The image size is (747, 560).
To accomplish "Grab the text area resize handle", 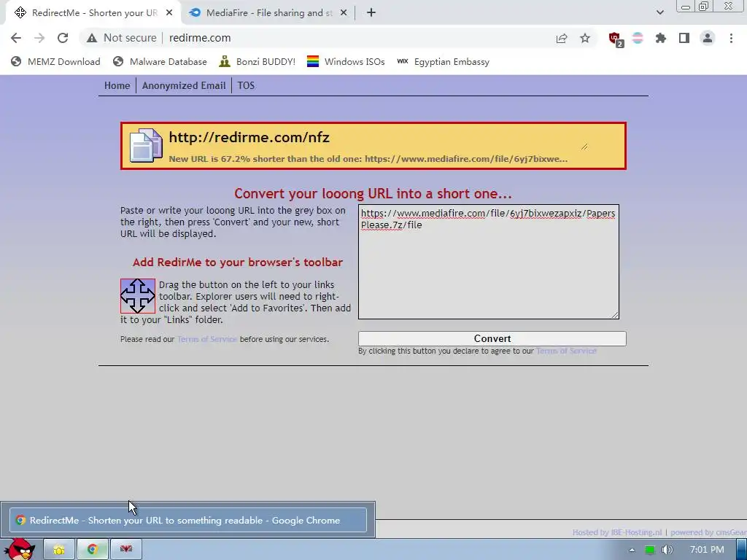I will click(615, 315).
